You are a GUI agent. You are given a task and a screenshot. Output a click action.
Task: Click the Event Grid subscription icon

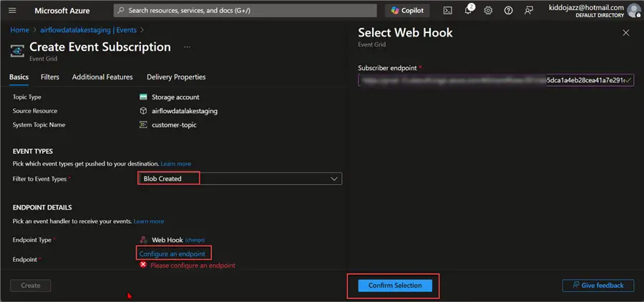(x=17, y=50)
